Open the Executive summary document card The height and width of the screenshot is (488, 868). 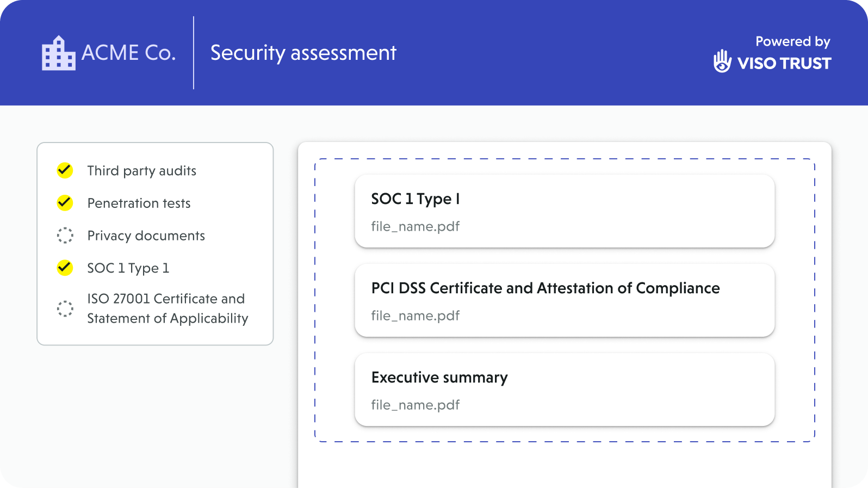(564, 390)
